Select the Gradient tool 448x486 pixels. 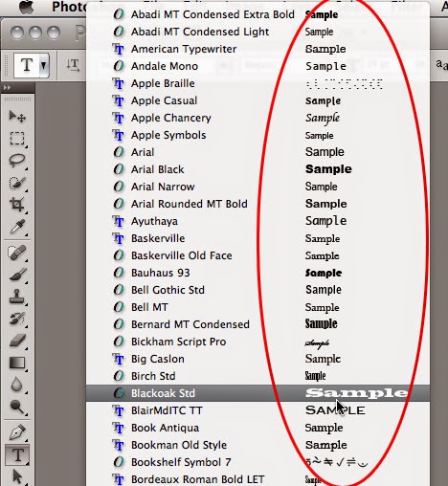pos(17,363)
